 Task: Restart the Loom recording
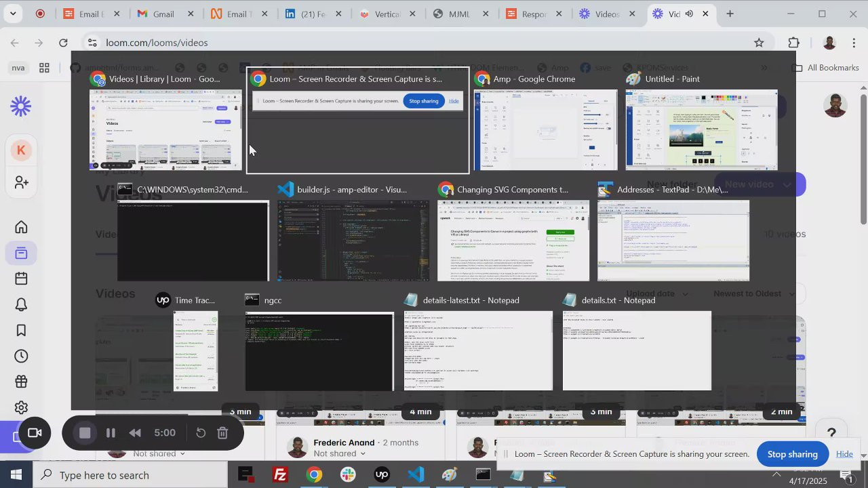coord(200,433)
